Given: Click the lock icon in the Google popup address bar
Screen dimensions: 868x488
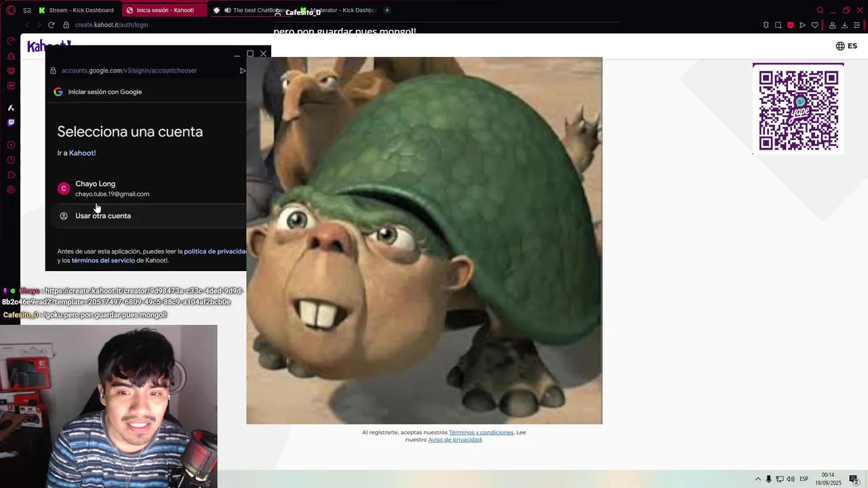Looking at the screenshot, I should tap(53, 70).
